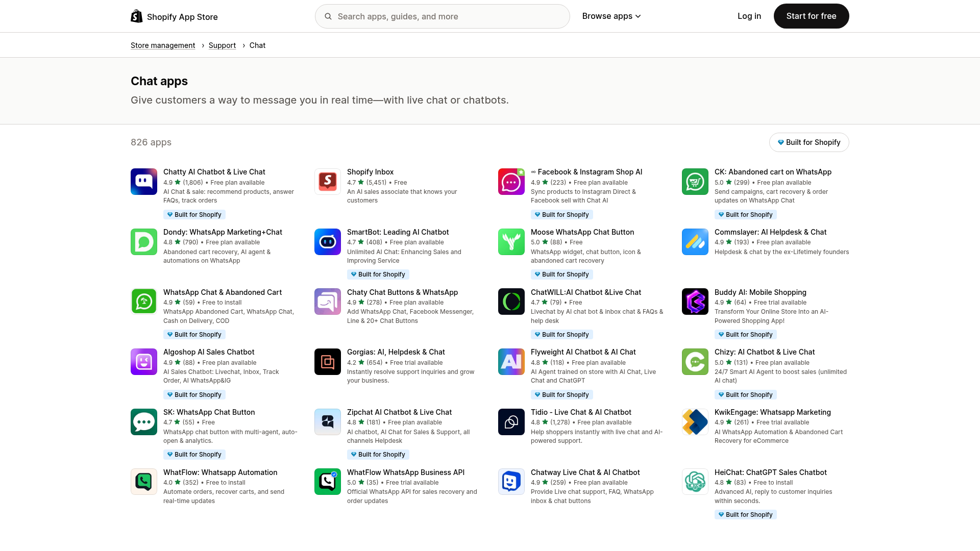Screen dimensions: 980x551
Task: Open Zipchat AI Chatbot & Live Chat title
Action: pos(400,412)
